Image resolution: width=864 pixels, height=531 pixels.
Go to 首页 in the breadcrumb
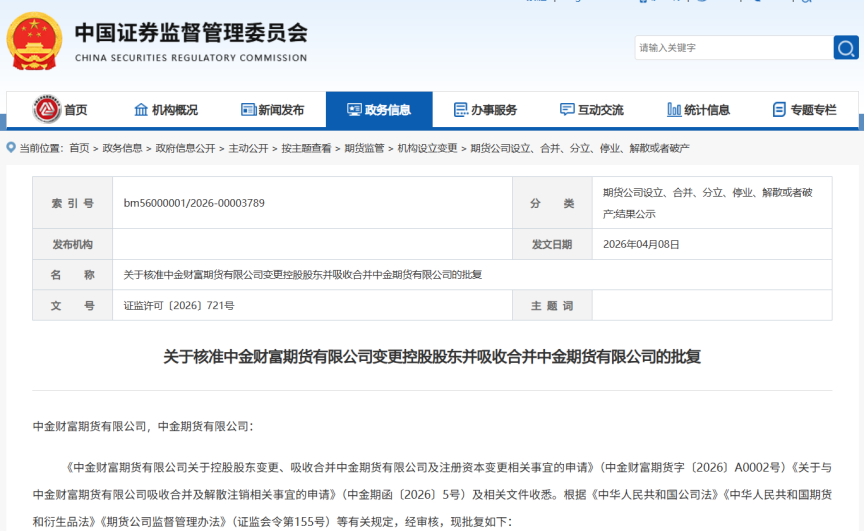coord(79,148)
